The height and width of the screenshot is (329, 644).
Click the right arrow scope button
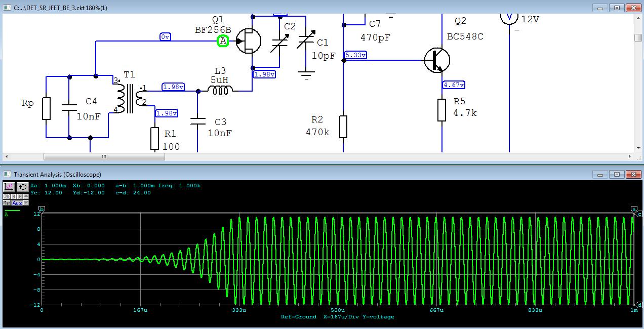20,196
